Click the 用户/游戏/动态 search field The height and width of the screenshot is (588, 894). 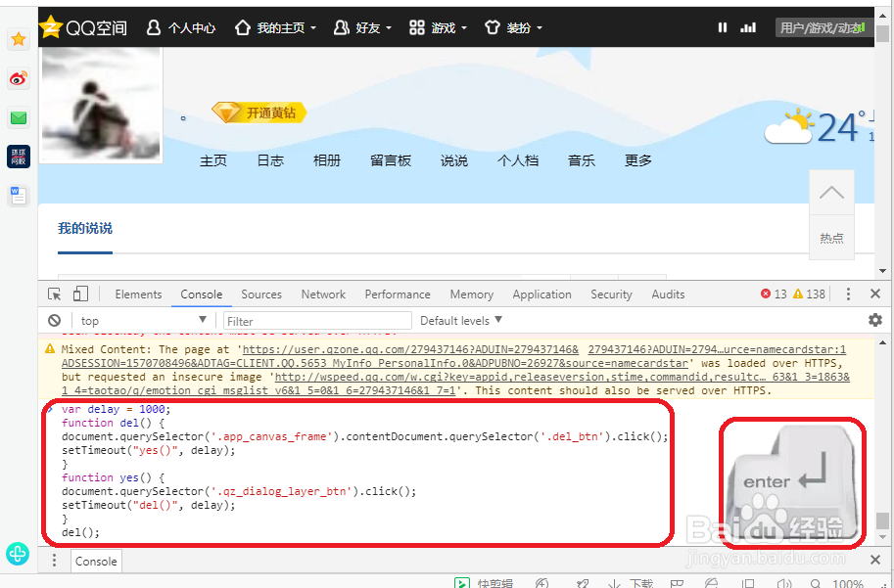click(823, 27)
